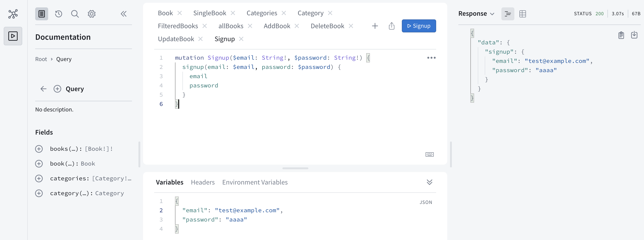
Task: Open the operation options ellipsis menu
Action: pyautogui.click(x=431, y=58)
